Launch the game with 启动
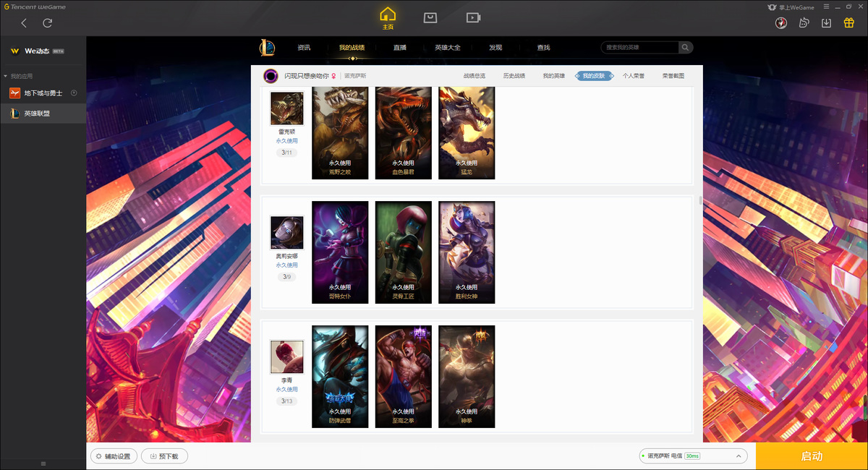The height and width of the screenshot is (470, 868). 812,456
